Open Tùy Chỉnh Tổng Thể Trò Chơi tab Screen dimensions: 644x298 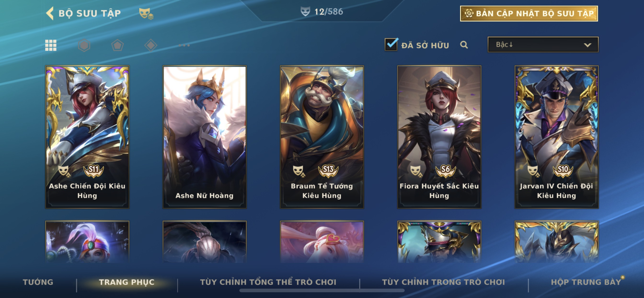click(x=268, y=282)
